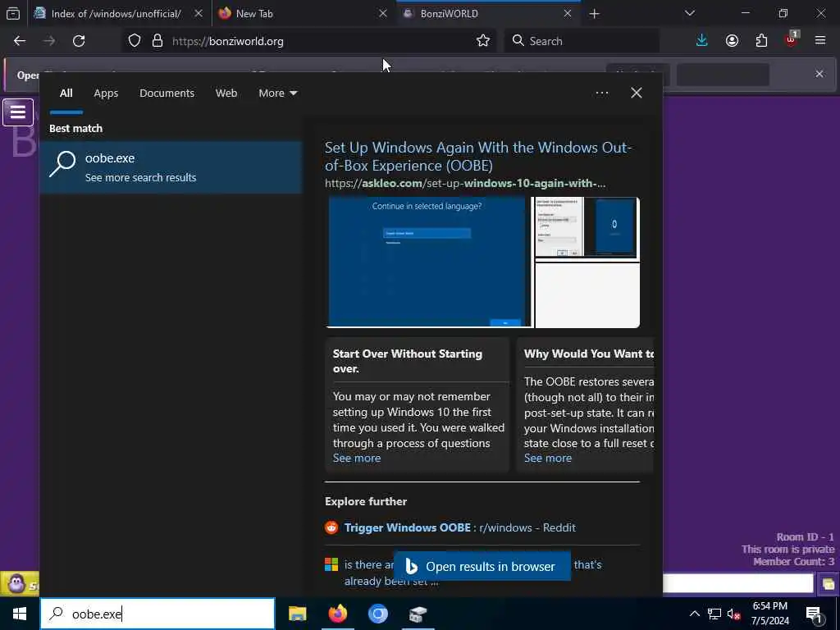Open the BonziWORLD hamburger menu

point(18,112)
